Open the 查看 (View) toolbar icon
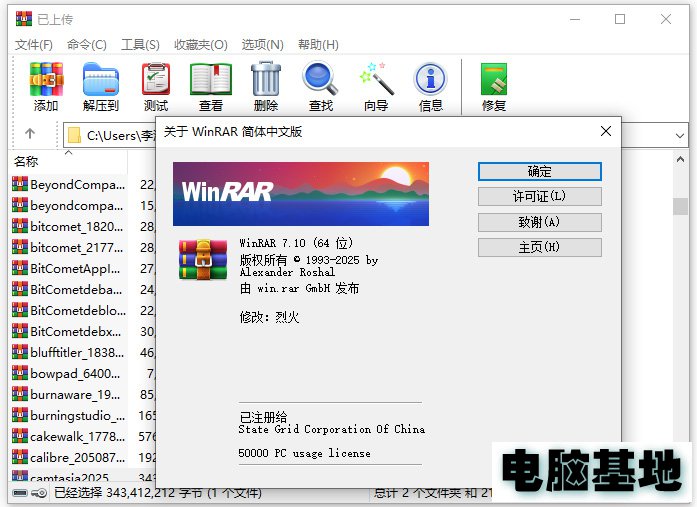The image size is (697, 507). click(211, 80)
